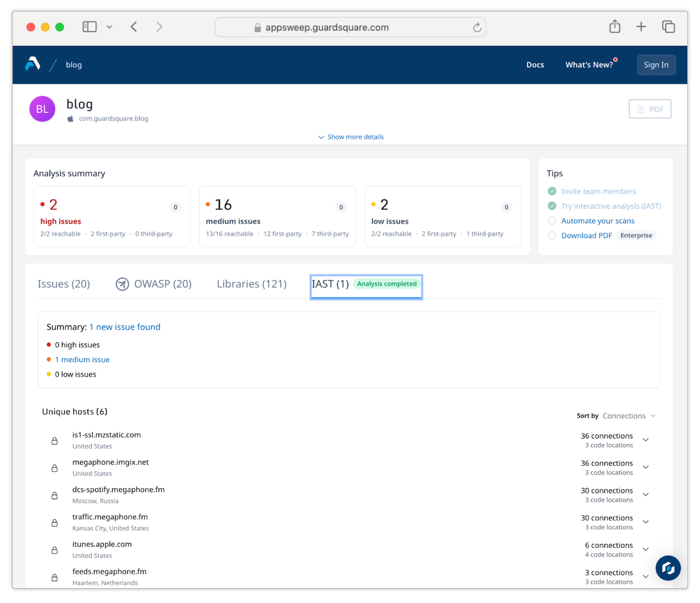Switch to the Libraries (121) tab
The width and height of the screenshot is (700, 603).
(251, 284)
